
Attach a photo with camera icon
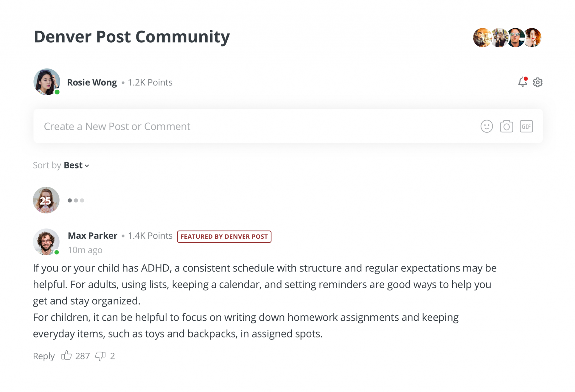(x=506, y=126)
